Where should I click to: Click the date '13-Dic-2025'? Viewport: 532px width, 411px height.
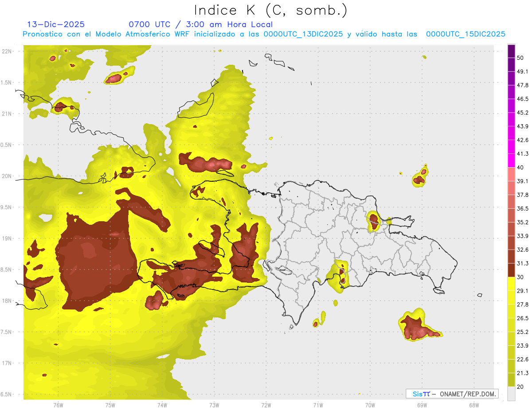tap(56, 24)
